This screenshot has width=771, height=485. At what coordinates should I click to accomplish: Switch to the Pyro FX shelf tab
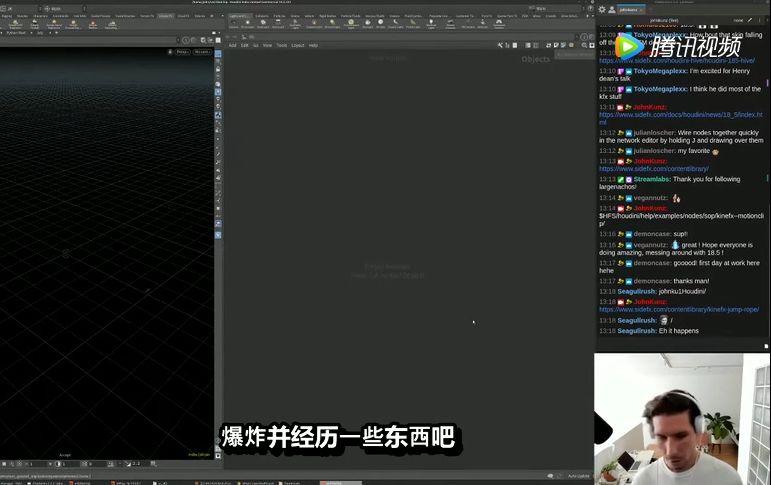[486, 16]
